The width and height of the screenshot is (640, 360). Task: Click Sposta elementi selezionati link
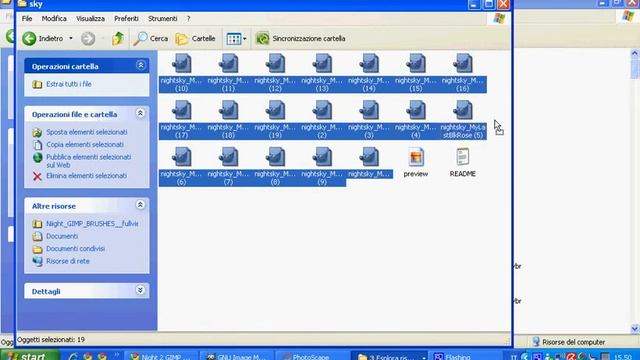coord(87,132)
